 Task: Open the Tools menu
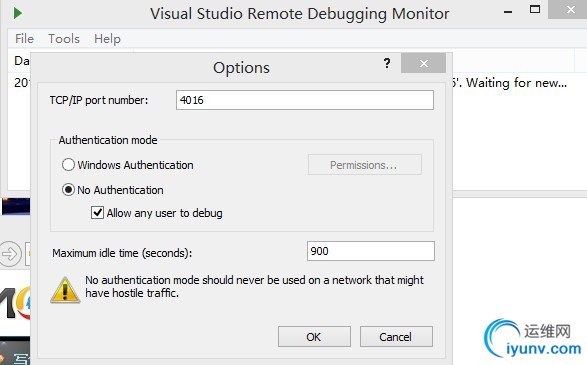tap(64, 39)
